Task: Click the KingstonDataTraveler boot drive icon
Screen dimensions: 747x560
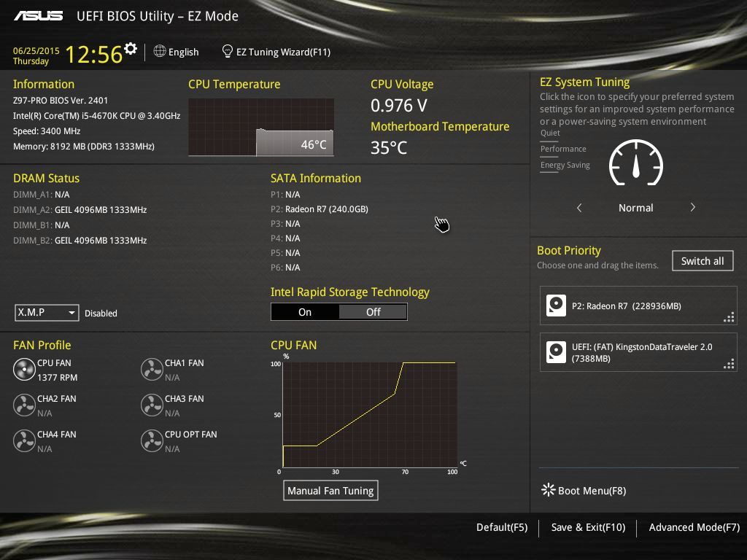Action: point(556,352)
